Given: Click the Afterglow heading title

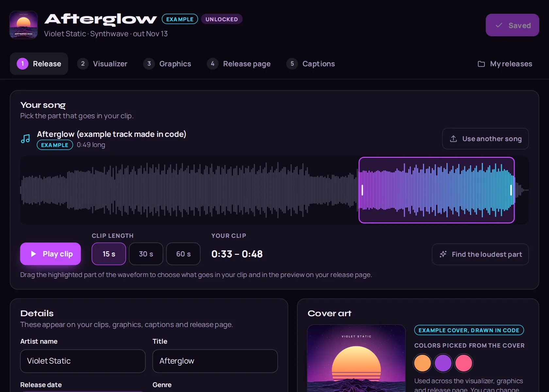Looking at the screenshot, I should (x=101, y=19).
